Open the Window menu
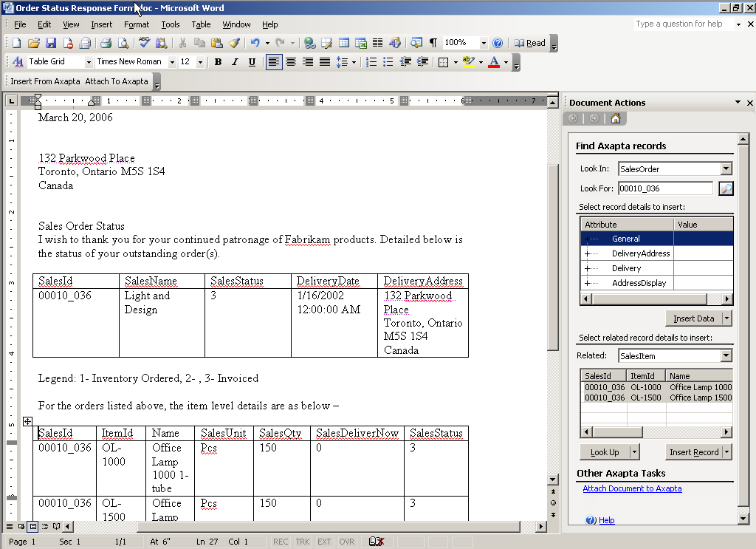Screen dimensions: 756x549 pos(236,24)
